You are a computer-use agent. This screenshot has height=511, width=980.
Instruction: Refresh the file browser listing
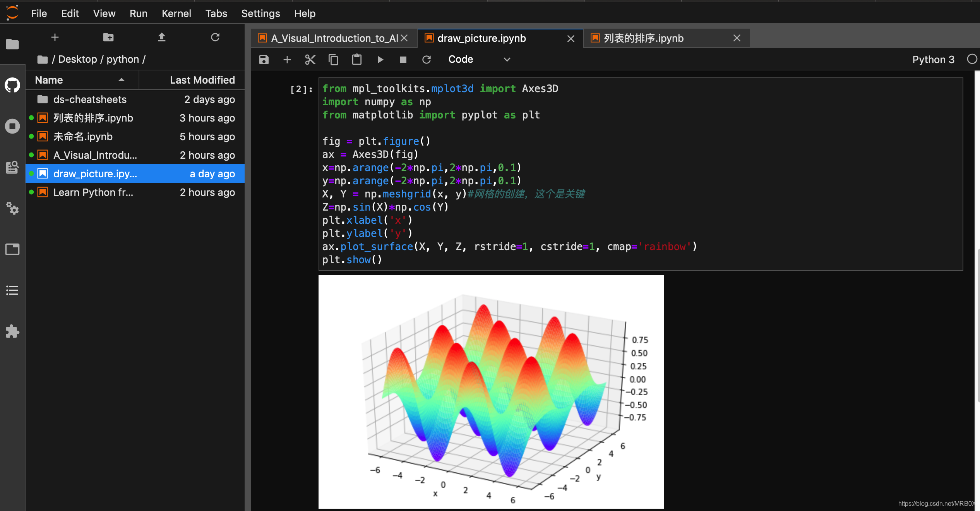click(215, 37)
